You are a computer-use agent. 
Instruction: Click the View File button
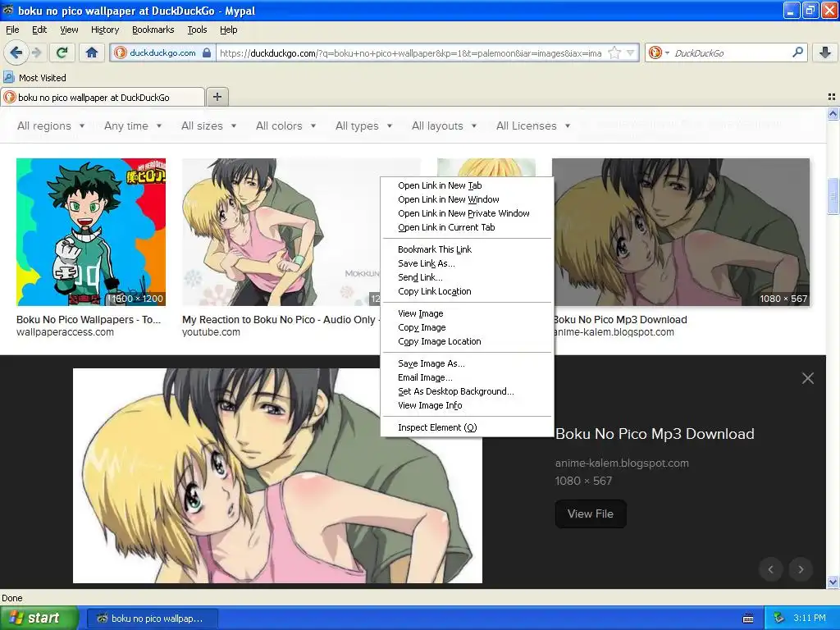click(x=591, y=514)
